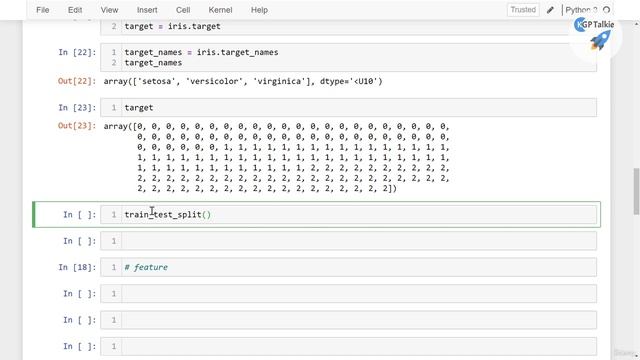Screen dimensions: 640x360
Task: Open the Kernel menu
Action: (220, 10)
